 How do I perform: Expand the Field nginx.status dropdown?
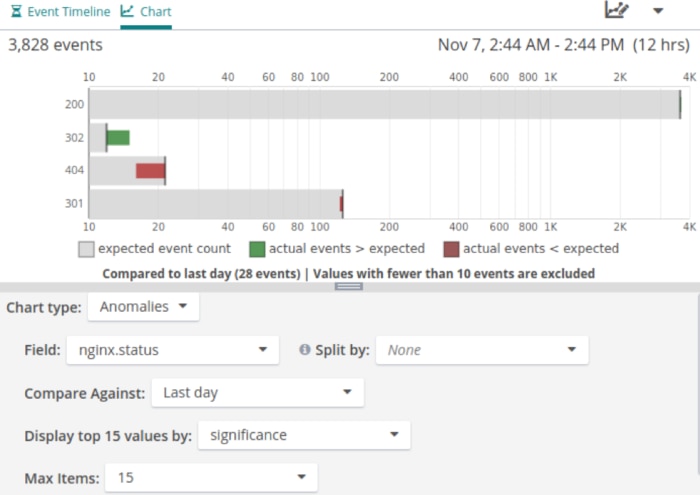(172, 350)
